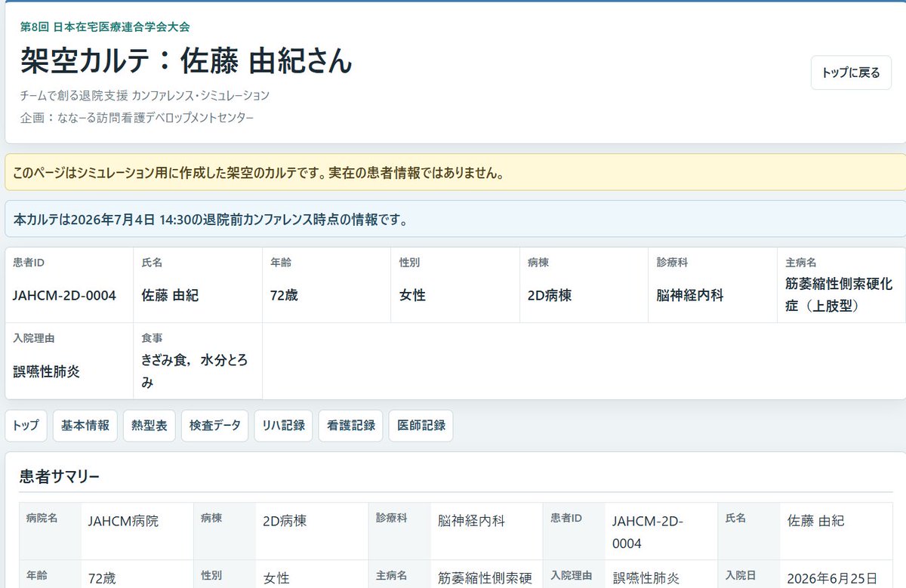Click 2D病棟 in the summary table
Viewport: 906px width, 588px height.
[285, 521]
